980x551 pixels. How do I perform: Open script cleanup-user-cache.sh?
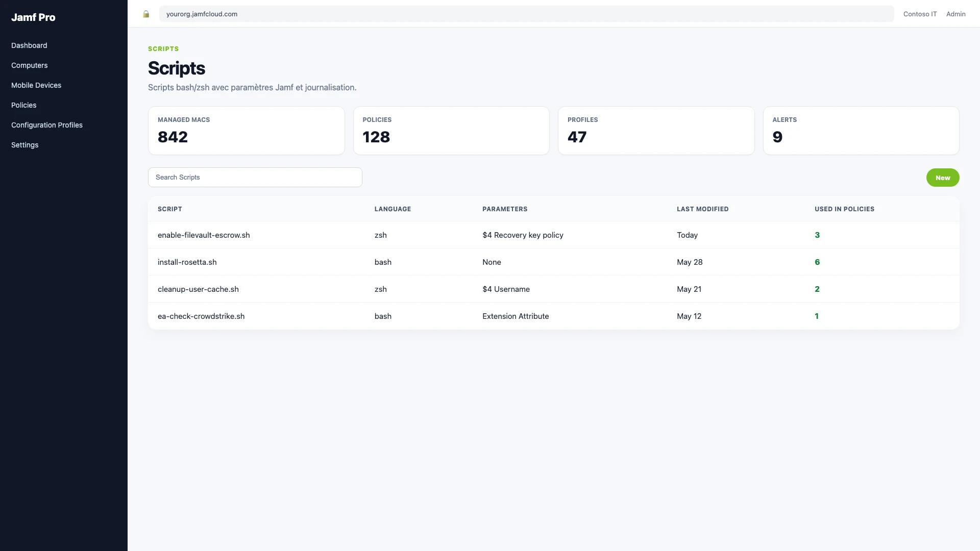click(x=198, y=289)
